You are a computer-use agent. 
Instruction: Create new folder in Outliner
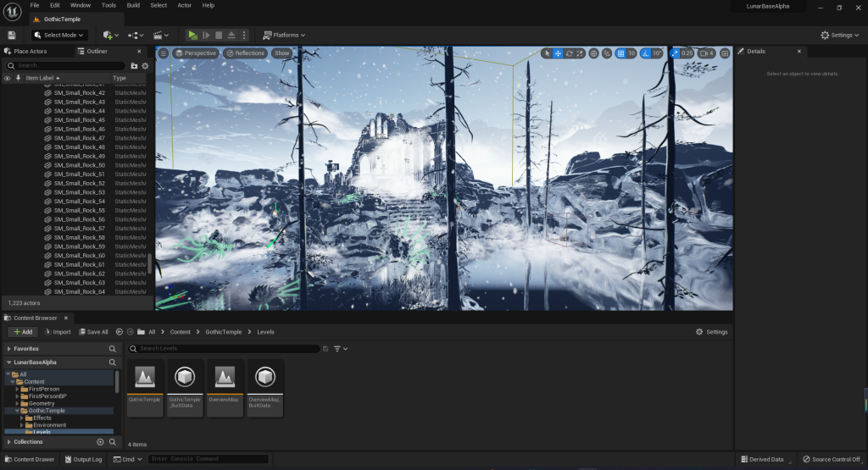coord(134,65)
